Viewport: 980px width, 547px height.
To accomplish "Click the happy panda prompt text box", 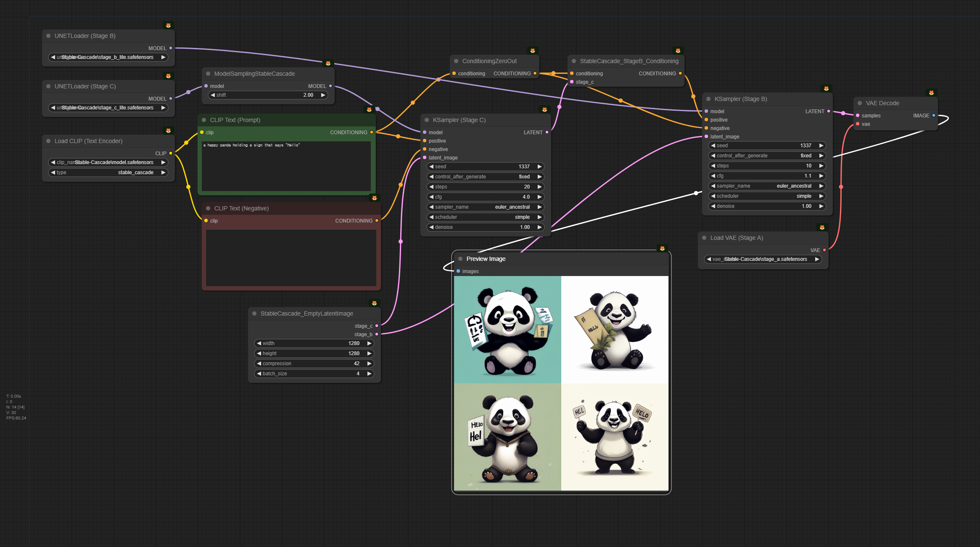I will [286, 166].
